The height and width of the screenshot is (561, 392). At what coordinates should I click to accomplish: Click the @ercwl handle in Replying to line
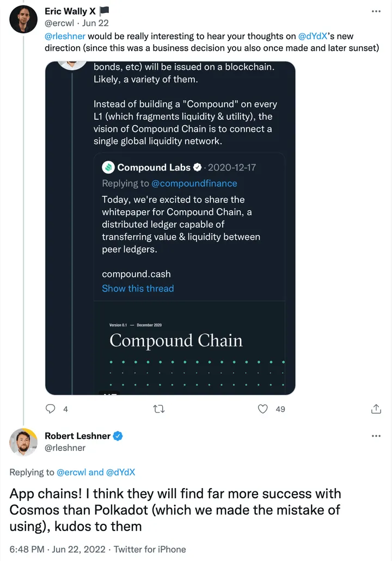point(71,472)
